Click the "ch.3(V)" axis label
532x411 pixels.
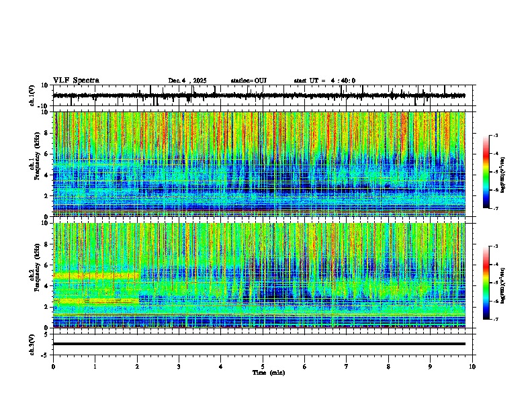click(32, 345)
